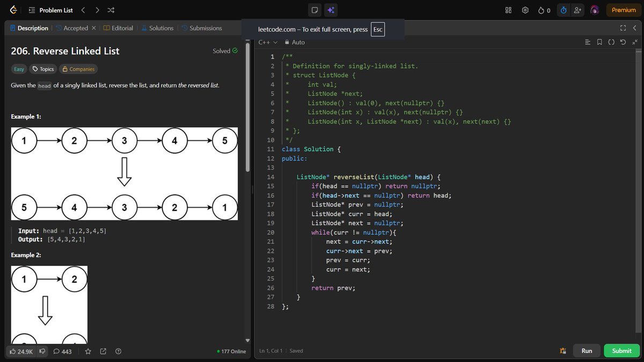Screen dimensions: 644x362
Task: Click the 'Saved' status text
Action: point(296,351)
